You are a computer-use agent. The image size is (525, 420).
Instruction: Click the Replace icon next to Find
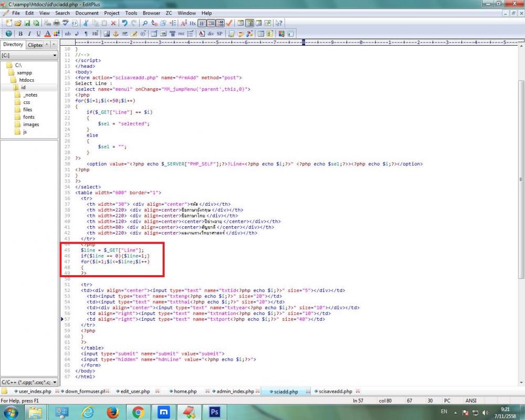pos(154,23)
